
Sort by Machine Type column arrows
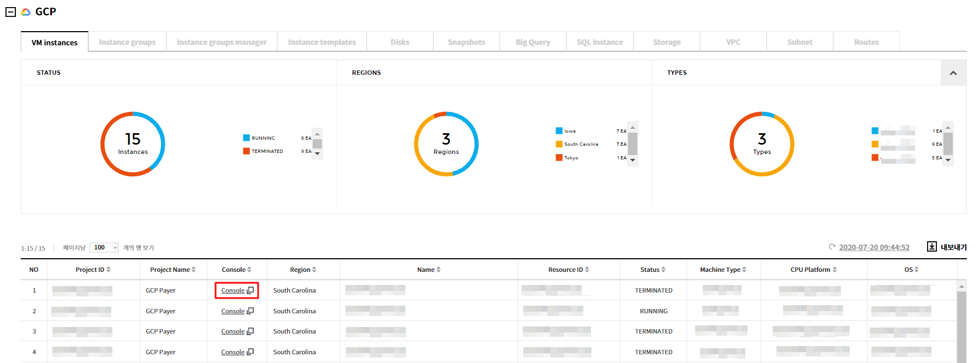pyautogui.click(x=744, y=270)
